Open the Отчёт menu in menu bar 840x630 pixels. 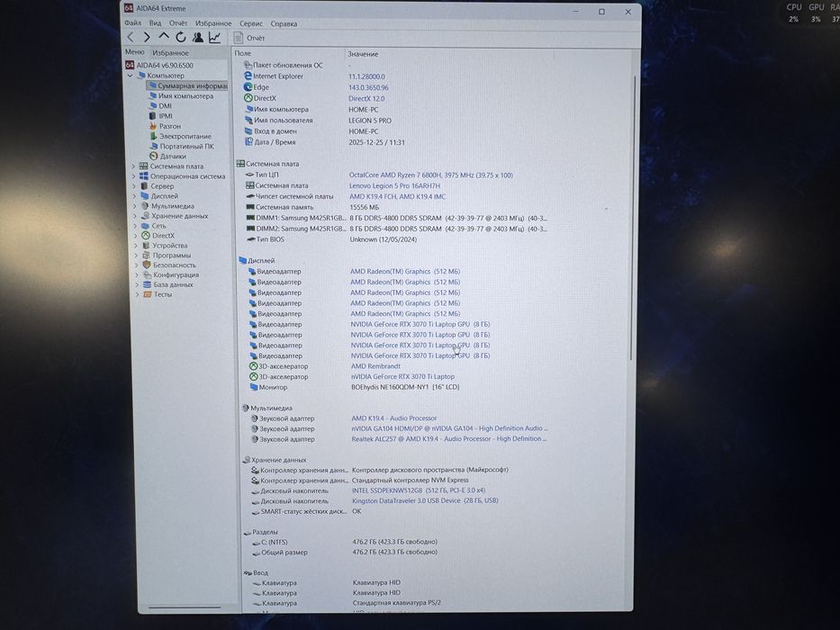click(x=178, y=23)
